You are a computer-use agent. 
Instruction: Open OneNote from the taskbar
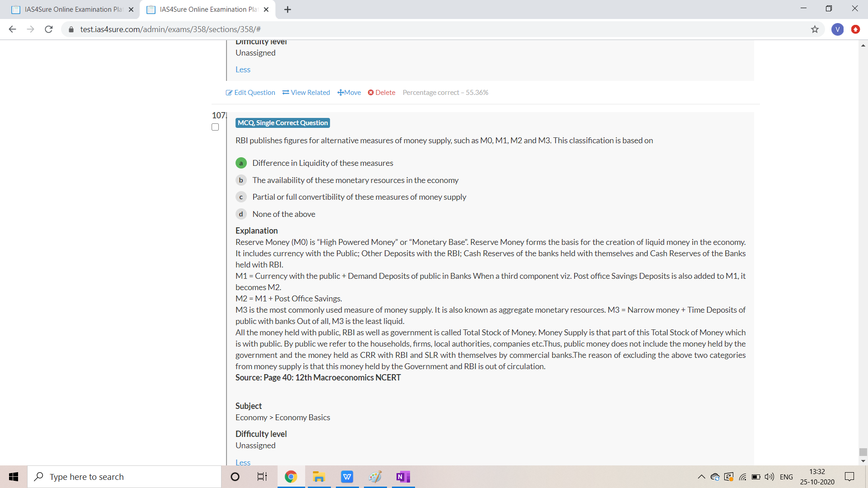coord(402,477)
